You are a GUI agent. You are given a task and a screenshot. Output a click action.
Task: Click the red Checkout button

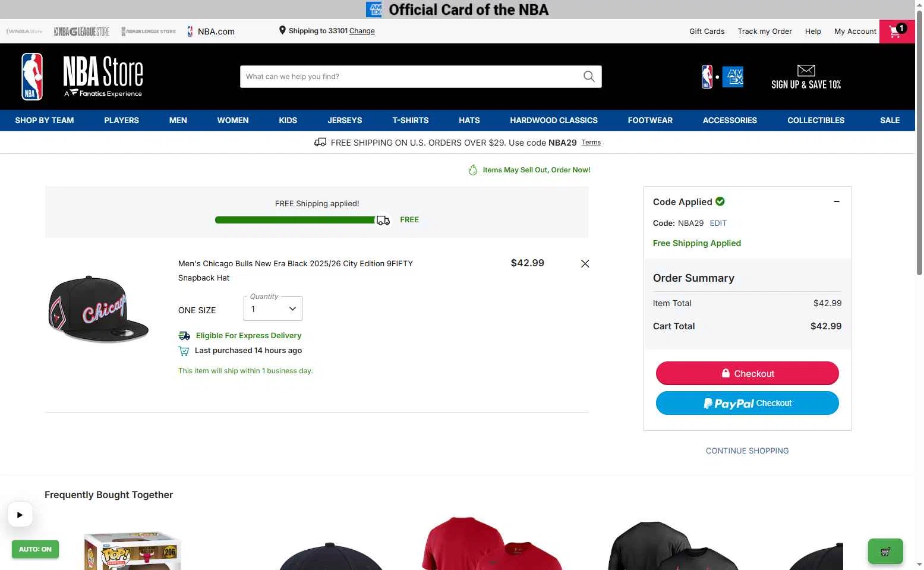(x=747, y=373)
